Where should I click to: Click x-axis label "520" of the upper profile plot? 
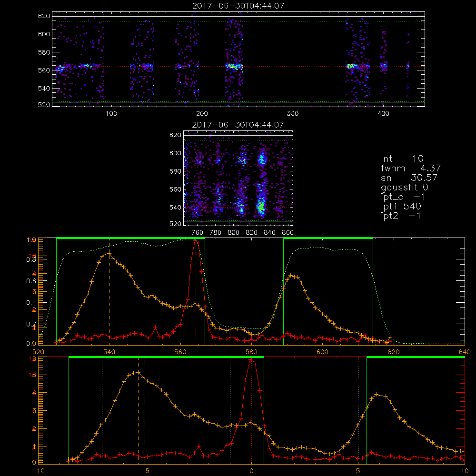pos(38,352)
